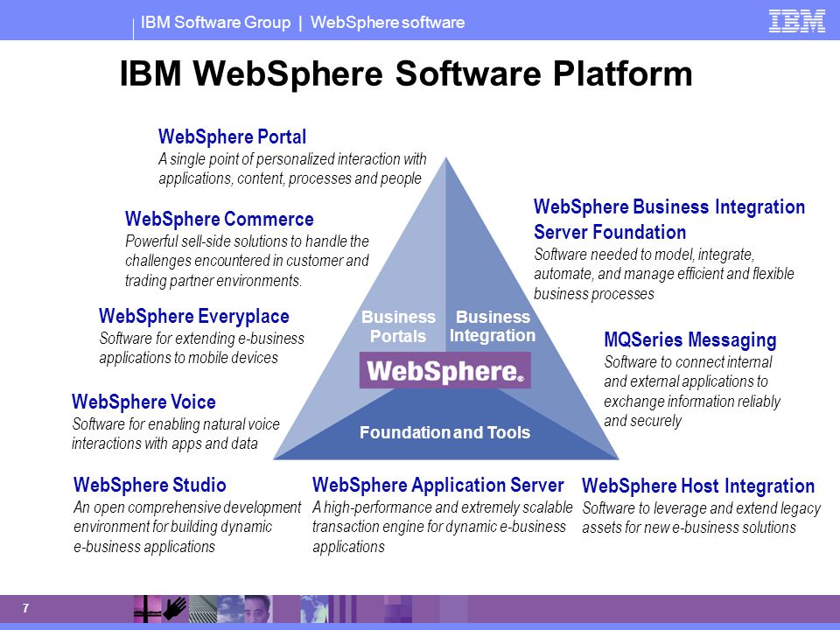Click the slide number 7 in the footer
Image resolution: width=840 pixels, height=630 pixels.
click(x=25, y=608)
